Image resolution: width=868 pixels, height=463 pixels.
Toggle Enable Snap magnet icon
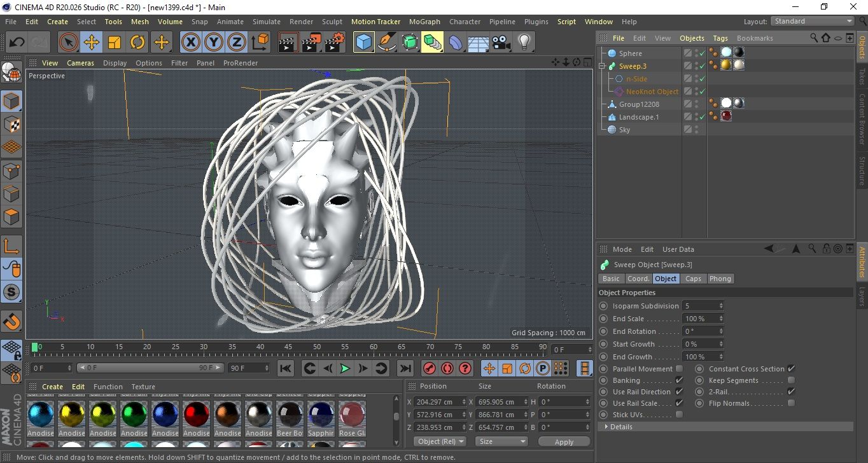(x=11, y=321)
